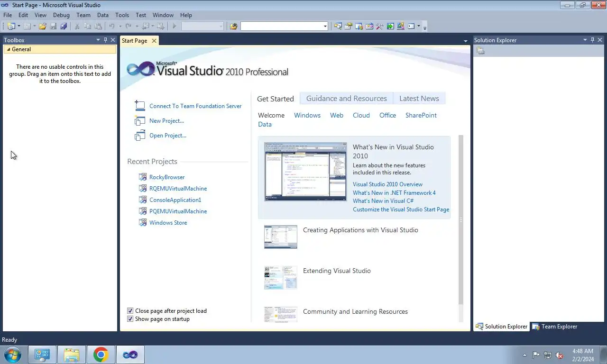Open the Undo history dropdown arrow
The height and width of the screenshot is (364, 607).
point(120,26)
